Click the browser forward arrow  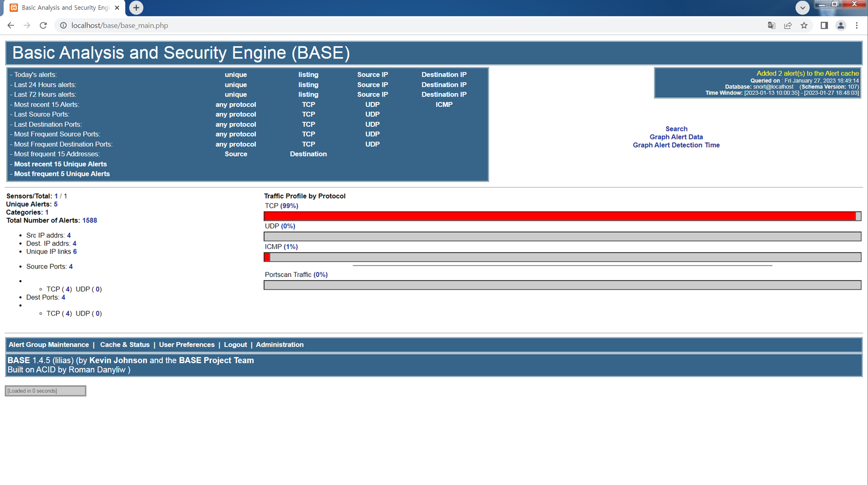27,26
